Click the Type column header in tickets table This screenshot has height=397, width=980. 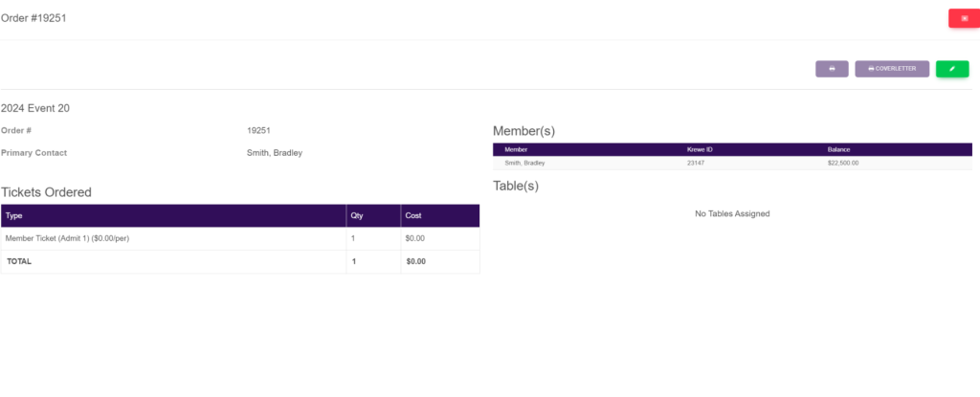pos(14,216)
